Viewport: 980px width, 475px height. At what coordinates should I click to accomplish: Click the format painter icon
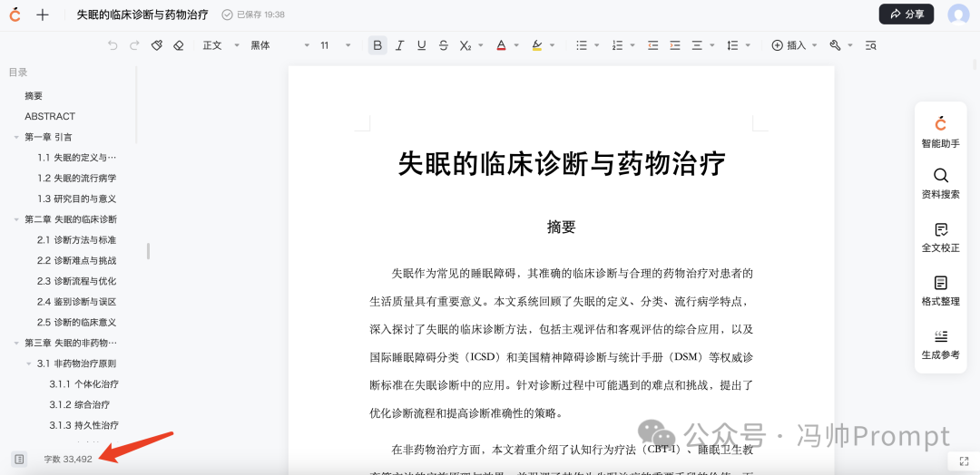pos(157,45)
